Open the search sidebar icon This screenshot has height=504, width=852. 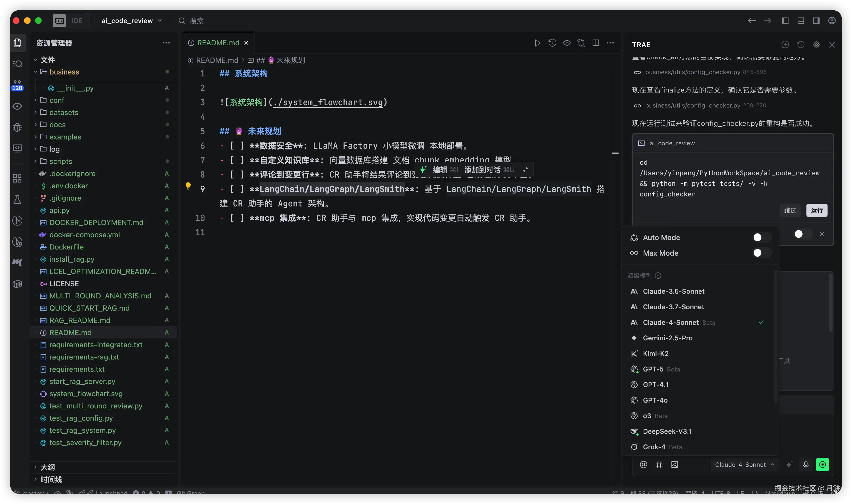17,64
